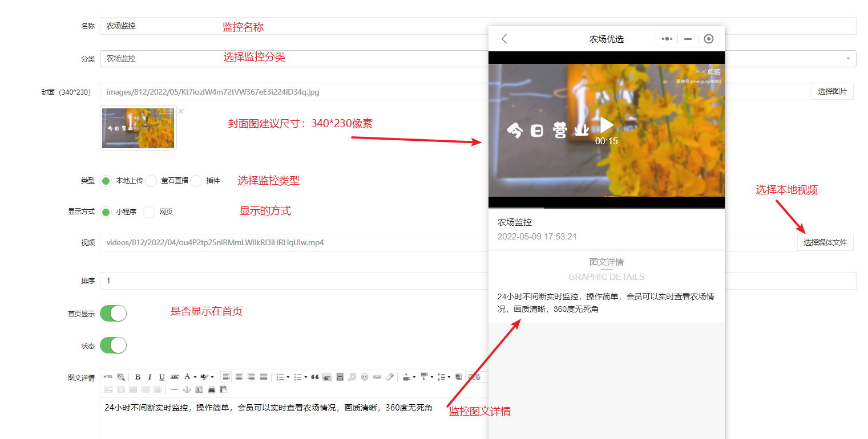
Task: Click the 封面 image path field
Action: [455, 91]
